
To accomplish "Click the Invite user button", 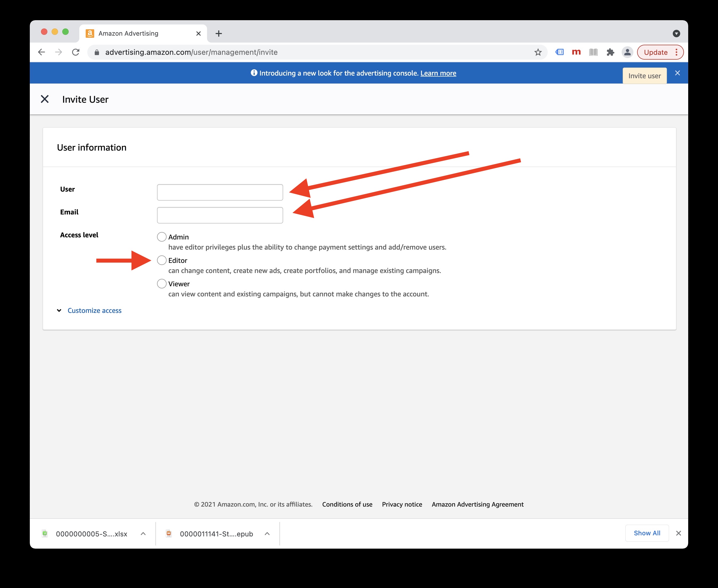I will click(x=645, y=76).
